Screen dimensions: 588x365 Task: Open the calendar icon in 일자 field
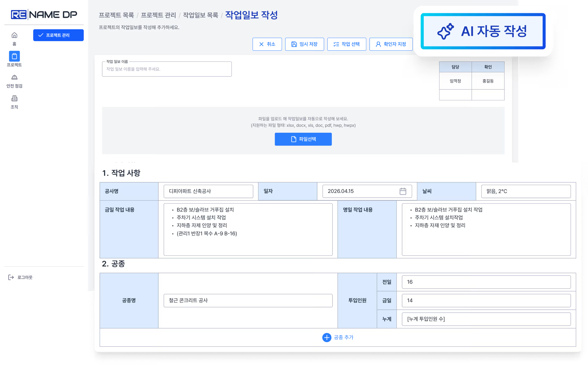403,191
